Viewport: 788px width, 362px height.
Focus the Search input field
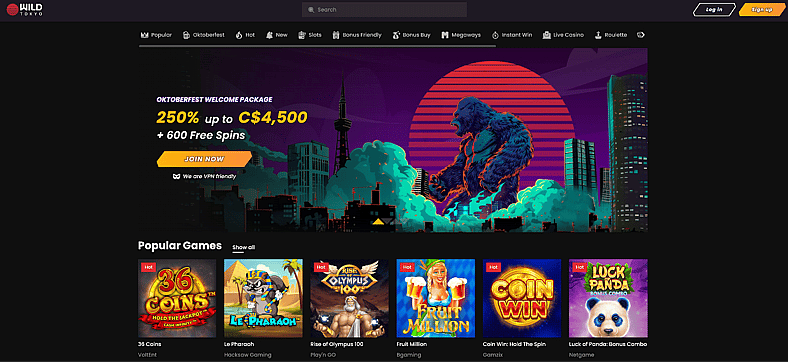(x=384, y=10)
